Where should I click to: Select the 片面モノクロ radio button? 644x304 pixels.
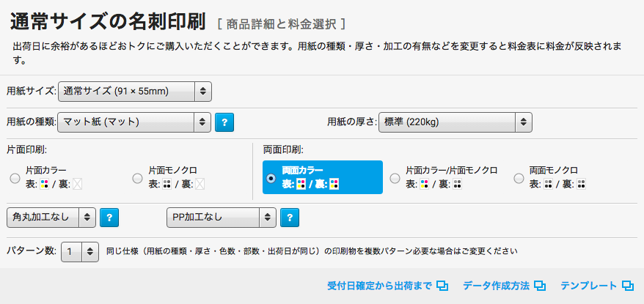point(137,178)
